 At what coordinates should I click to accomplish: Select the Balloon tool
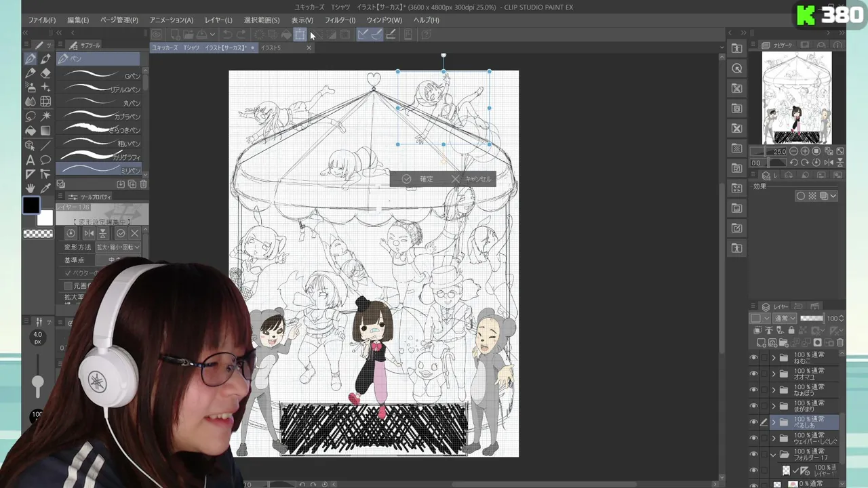click(x=45, y=160)
